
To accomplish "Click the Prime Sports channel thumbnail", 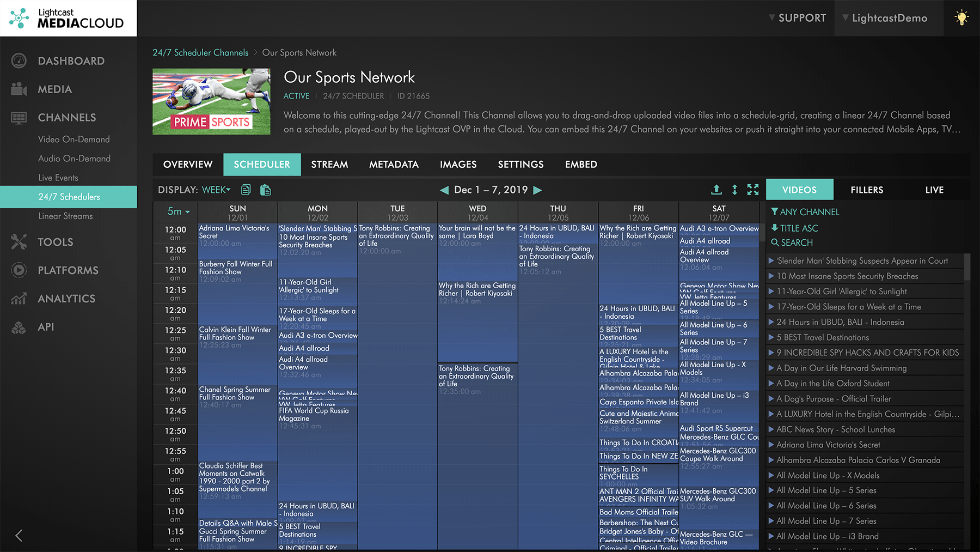I will click(211, 101).
